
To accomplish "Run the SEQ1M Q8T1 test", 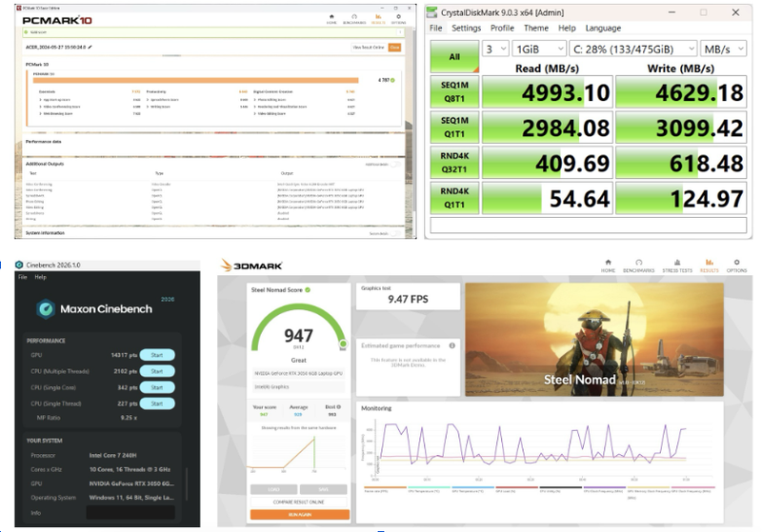I will pyautogui.click(x=454, y=91).
